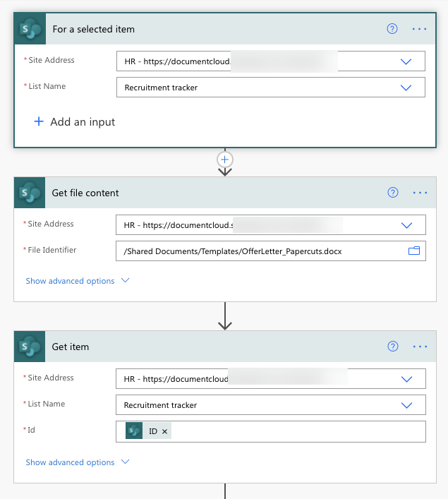Screen dimensions: 448x499
Task: Open ellipsis menu for For a selected item
Action: pos(420,29)
